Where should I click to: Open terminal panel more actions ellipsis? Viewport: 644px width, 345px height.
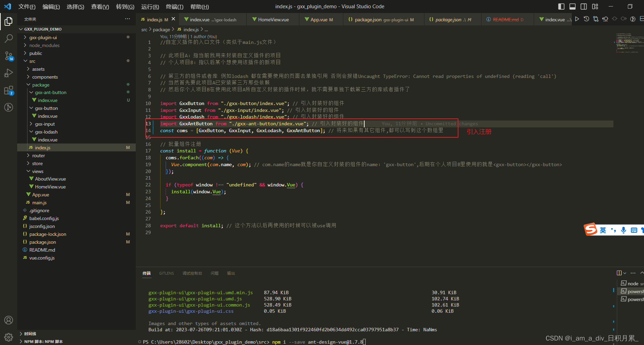tap(633, 273)
